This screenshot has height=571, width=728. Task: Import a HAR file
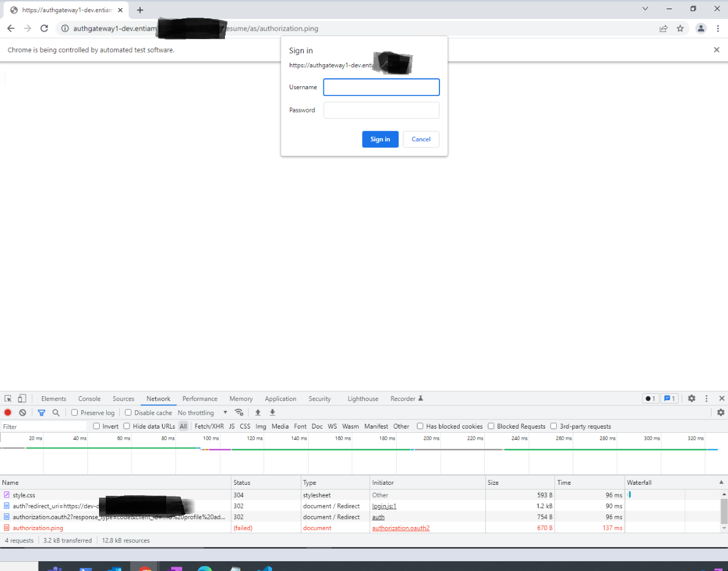point(257,412)
